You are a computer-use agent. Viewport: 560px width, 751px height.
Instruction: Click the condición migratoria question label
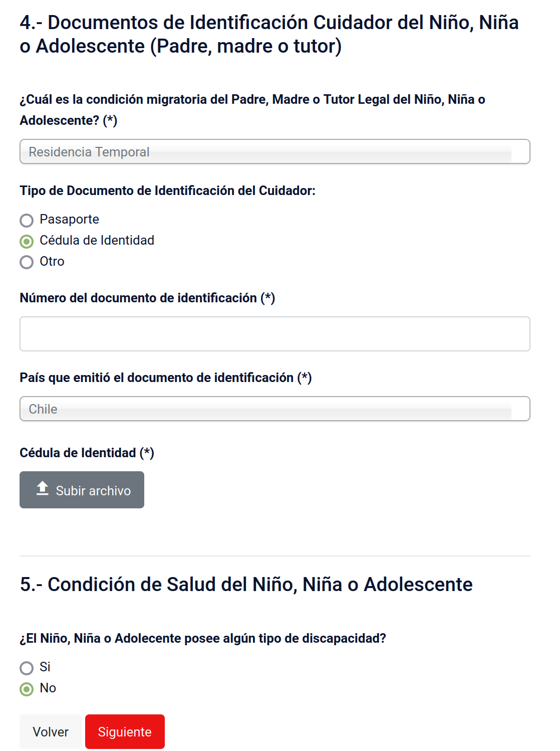[252, 110]
